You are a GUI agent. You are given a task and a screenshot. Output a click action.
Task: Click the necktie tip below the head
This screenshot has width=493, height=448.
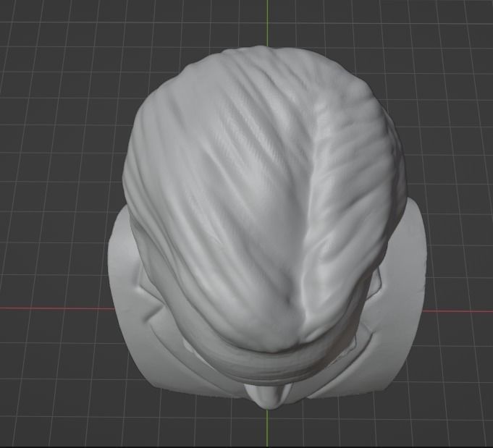(267, 395)
